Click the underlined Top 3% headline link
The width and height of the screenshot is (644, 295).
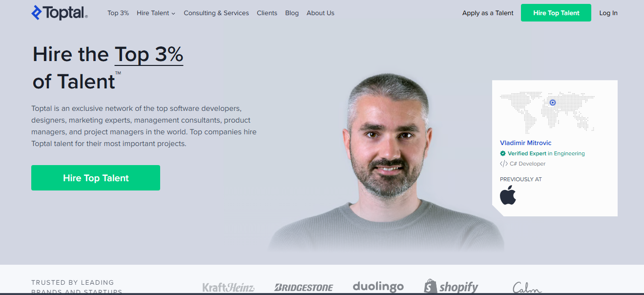click(149, 54)
